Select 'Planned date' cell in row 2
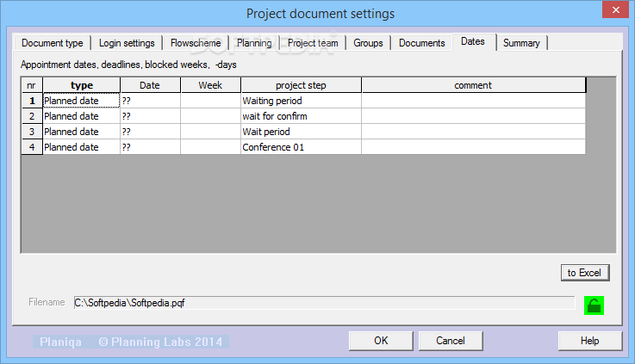This screenshot has height=364, width=635. [81, 116]
